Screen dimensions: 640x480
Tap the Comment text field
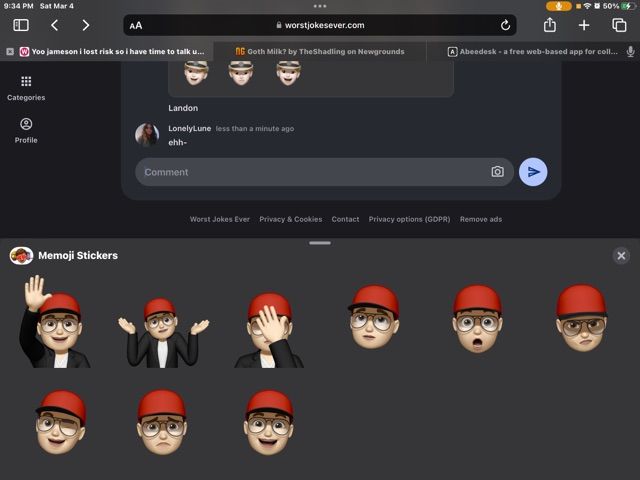(x=310, y=172)
